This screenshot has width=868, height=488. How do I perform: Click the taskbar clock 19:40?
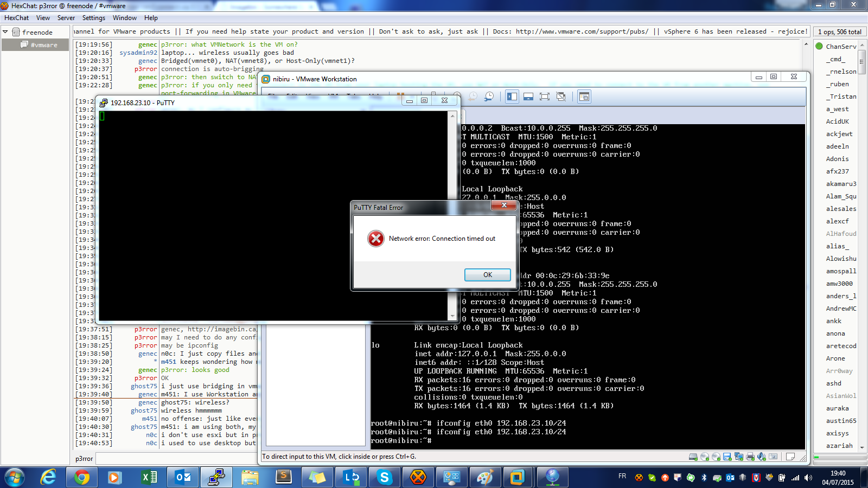(x=838, y=478)
